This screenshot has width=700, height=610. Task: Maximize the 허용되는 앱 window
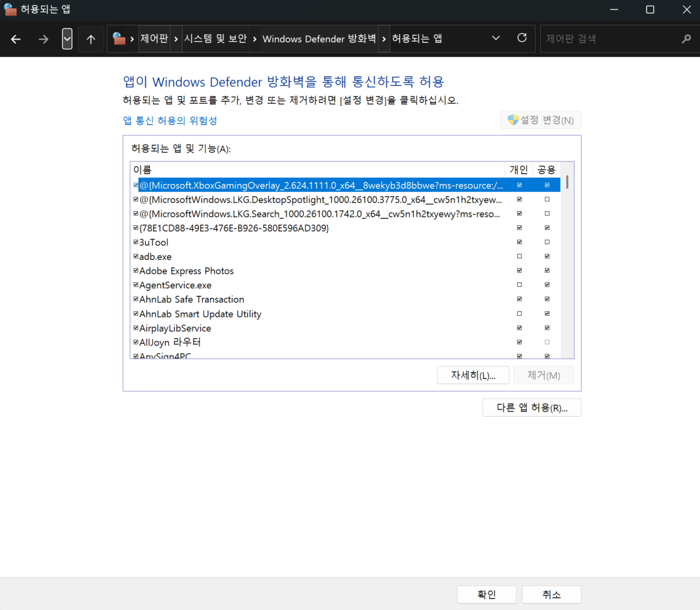point(650,9)
